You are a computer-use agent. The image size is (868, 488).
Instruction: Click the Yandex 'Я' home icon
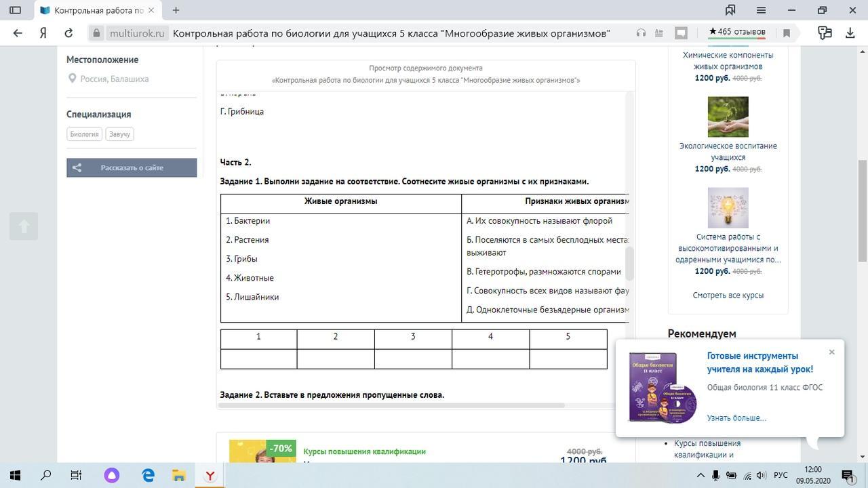point(43,33)
